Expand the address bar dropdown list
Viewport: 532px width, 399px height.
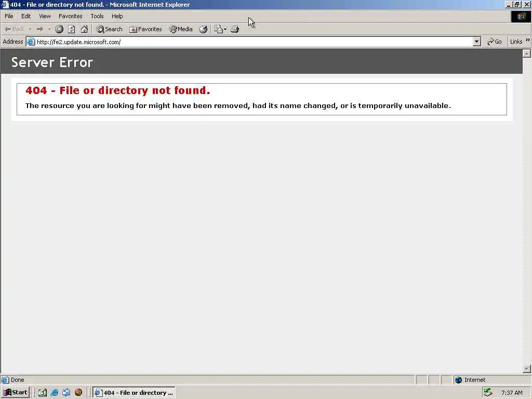[x=477, y=42]
